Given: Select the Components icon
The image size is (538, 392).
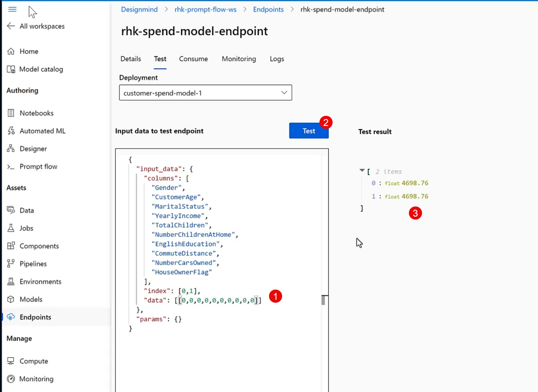Looking at the screenshot, I should click(11, 246).
